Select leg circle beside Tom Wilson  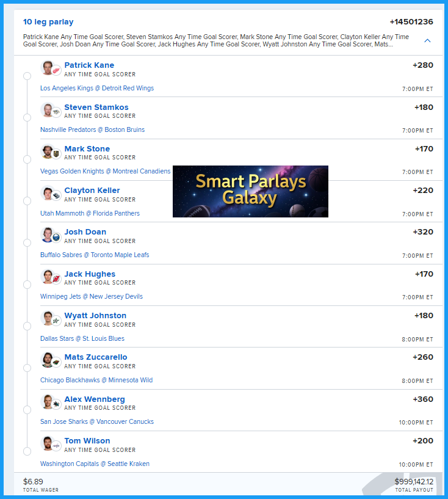(27, 451)
